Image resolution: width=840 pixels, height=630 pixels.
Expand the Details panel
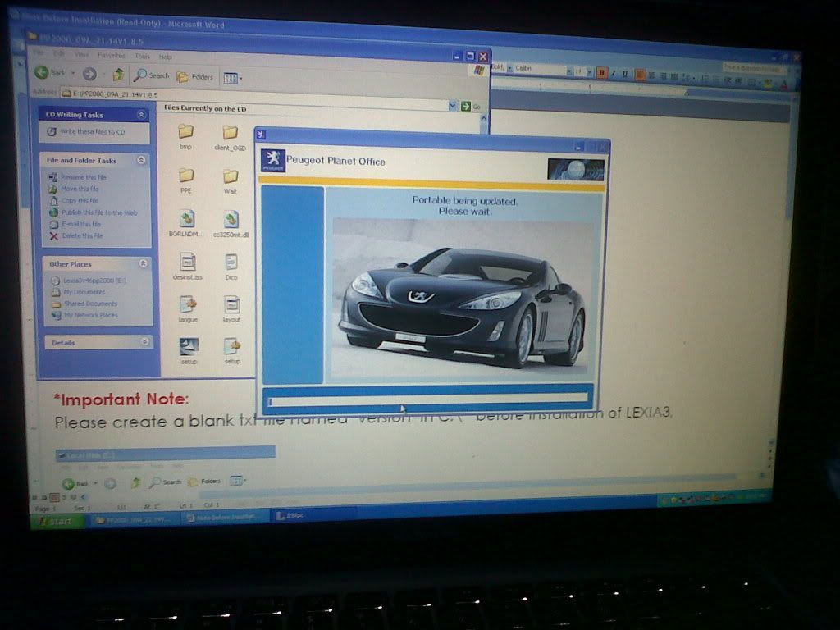[x=144, y=342]
